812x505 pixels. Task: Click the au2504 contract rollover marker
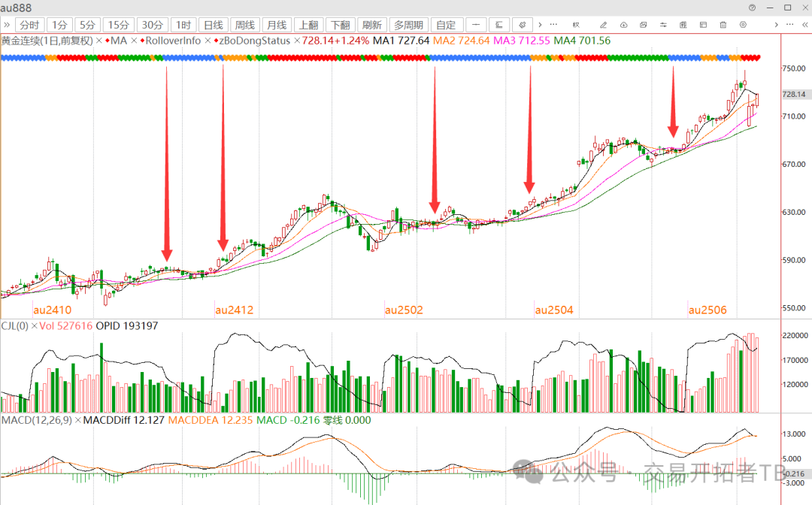tap(554, 310)
